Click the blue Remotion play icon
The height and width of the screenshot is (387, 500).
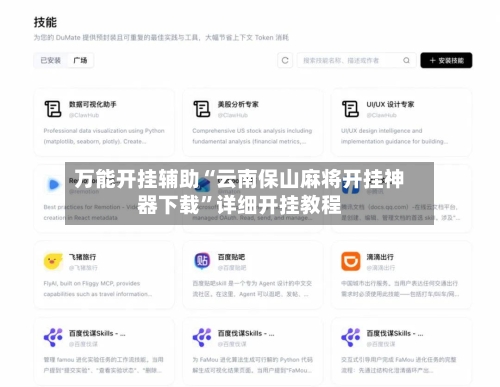pos(54,185)
